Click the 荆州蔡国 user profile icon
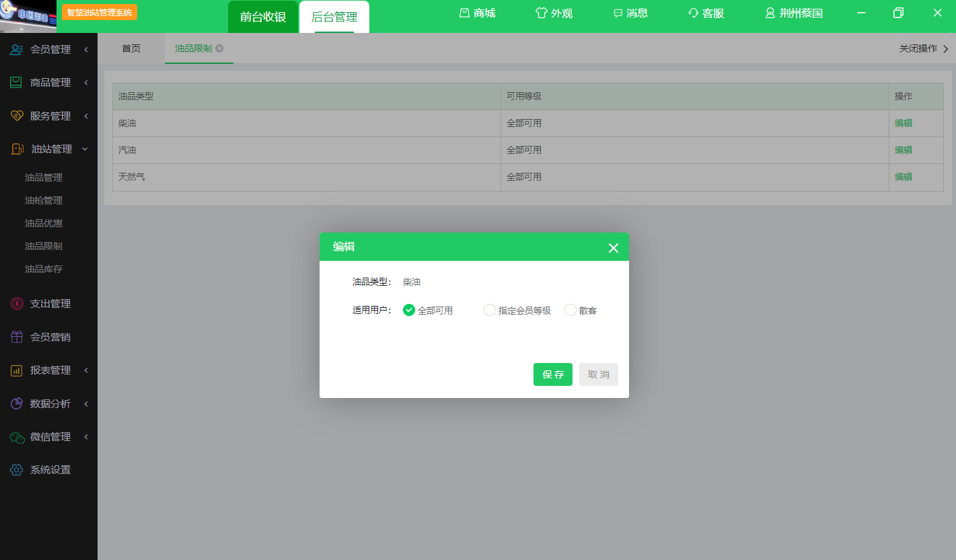Screen dimensions: 956x560 (x=770, y=13)
